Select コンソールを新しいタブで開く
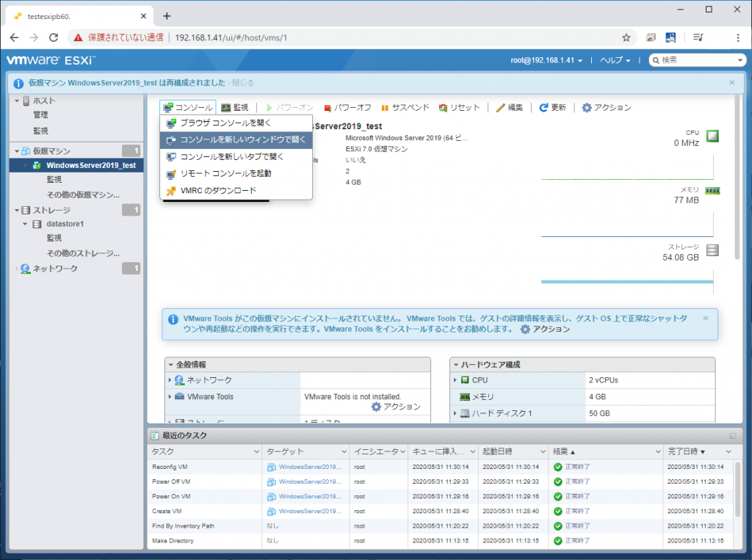Viewport: 752px width, 560px height. pos(236,157)
